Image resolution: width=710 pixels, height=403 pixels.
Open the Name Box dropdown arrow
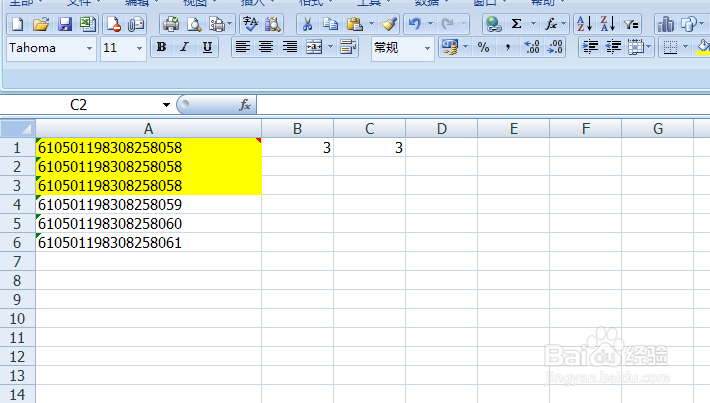(166, 105)
